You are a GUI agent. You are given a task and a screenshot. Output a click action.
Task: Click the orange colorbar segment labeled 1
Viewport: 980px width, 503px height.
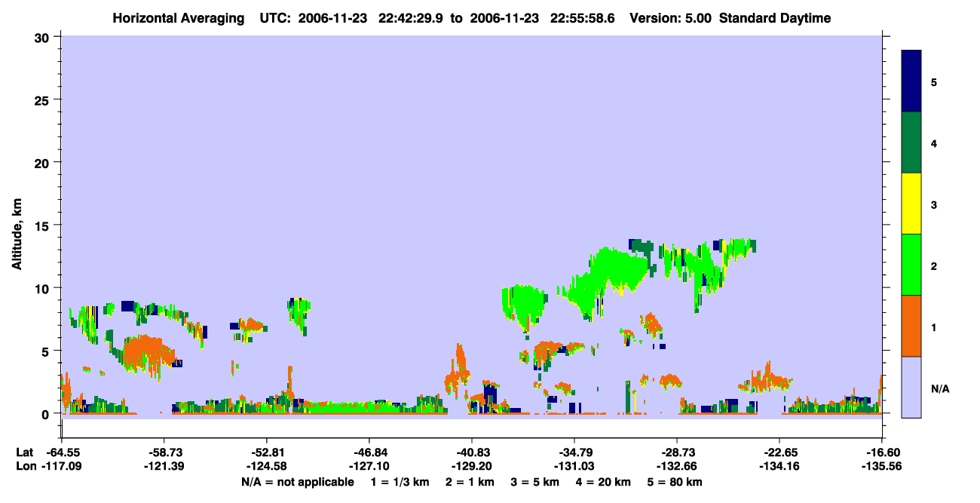pos(911,326)
